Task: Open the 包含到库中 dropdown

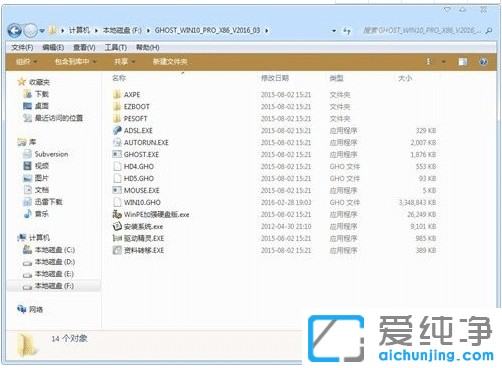Action: 76,62
